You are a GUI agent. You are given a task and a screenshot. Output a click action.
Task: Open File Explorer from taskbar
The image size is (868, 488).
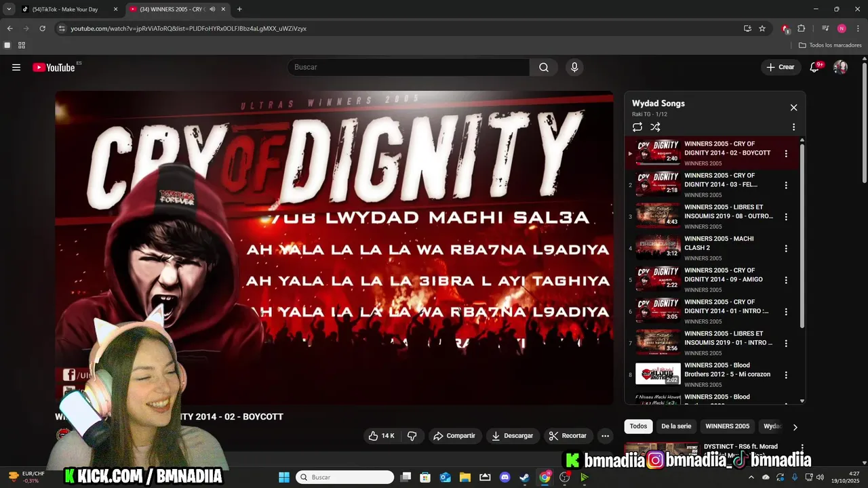coord(465,477)
